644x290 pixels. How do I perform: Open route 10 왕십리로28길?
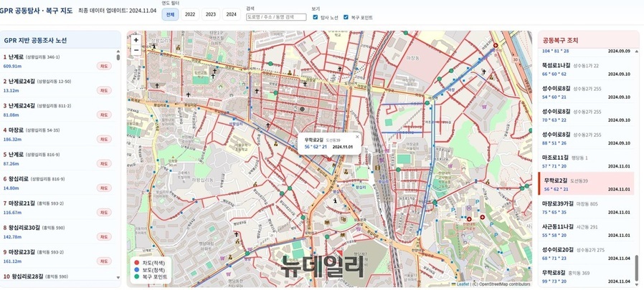tap(58, 276)
